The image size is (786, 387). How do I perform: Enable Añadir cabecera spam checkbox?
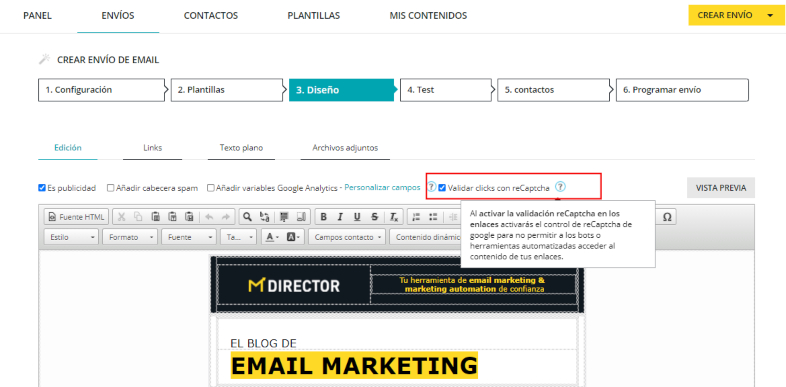[111, 188]
